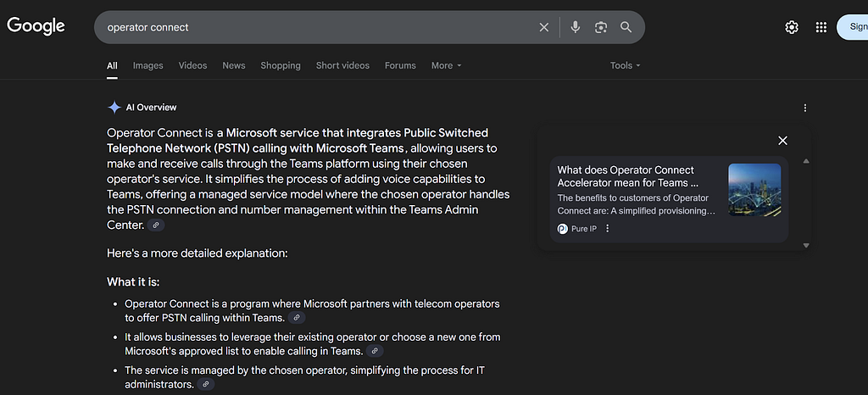This screenshot has height=395, width=868.
Task: Open Google apps grid icon
Action: pyautogui.click(x=821, y=27)
